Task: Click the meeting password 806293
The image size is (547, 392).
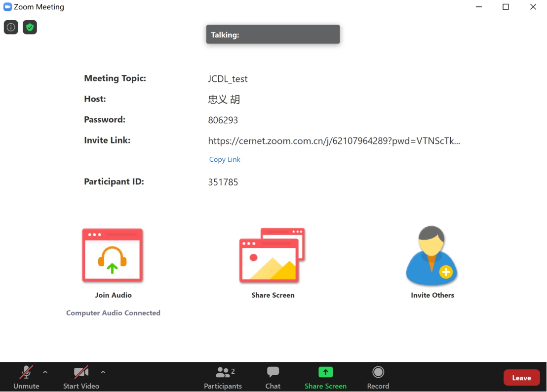Action: (x=223, y=120)
